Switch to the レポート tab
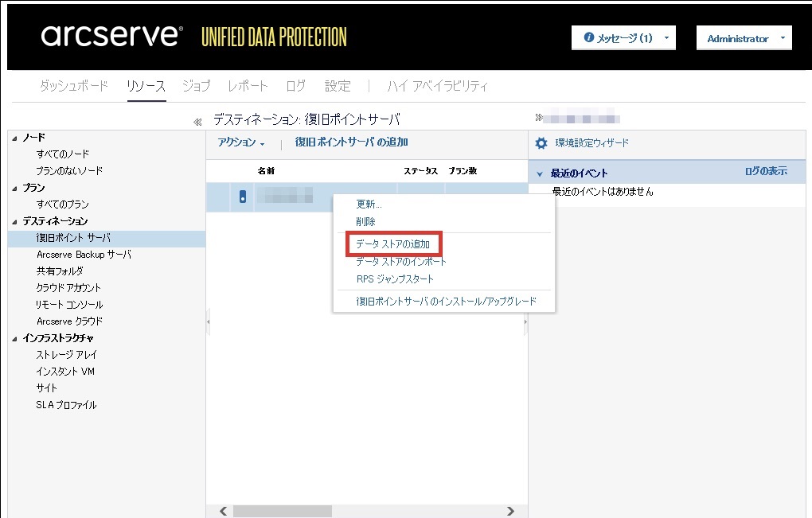This screenshot has width=812, height=518. coord(248,86)
